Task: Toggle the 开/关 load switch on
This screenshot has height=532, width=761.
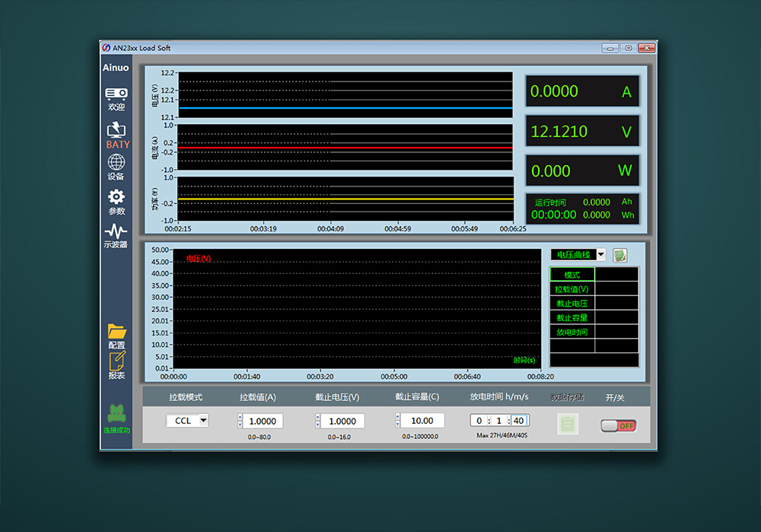Action: pos(618,425)
